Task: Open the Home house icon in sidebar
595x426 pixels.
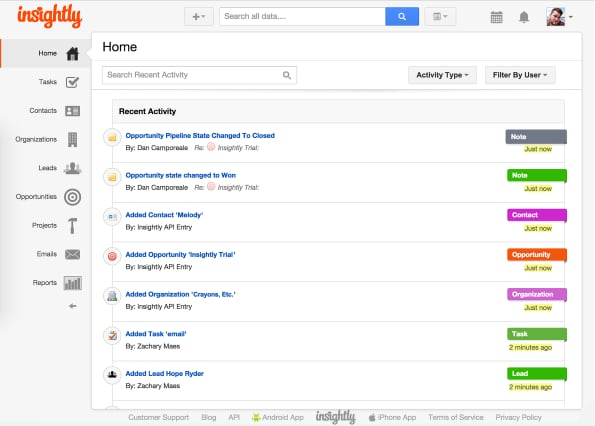Action: tap(72, 53)
